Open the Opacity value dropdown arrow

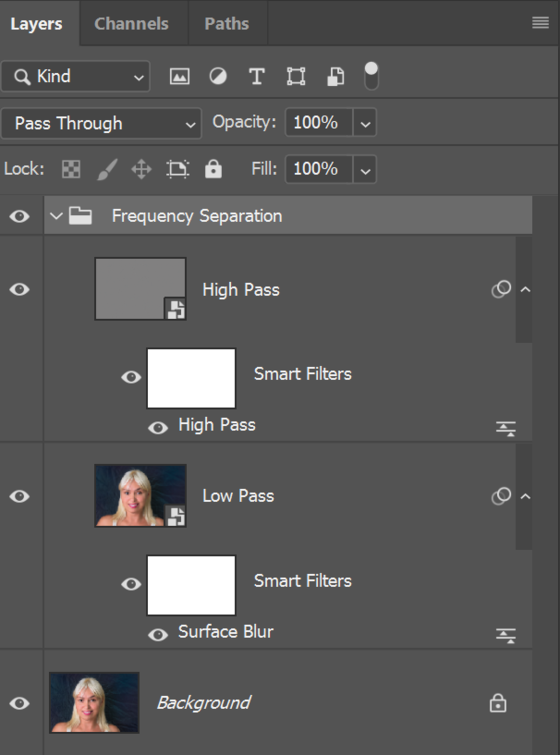click(x=365, y=123)
